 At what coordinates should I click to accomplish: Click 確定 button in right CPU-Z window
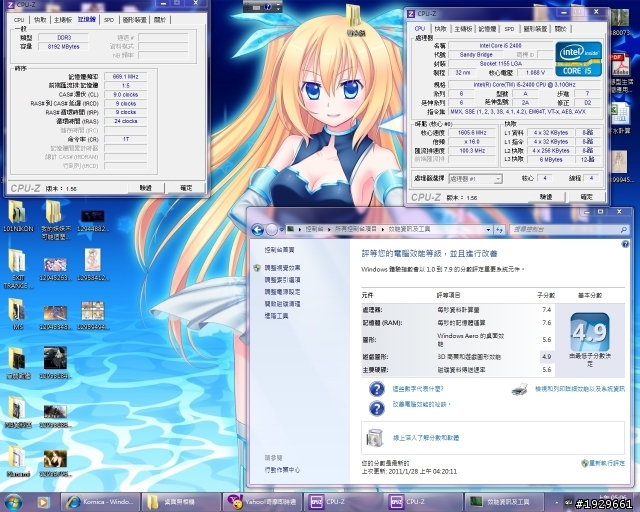586,197
